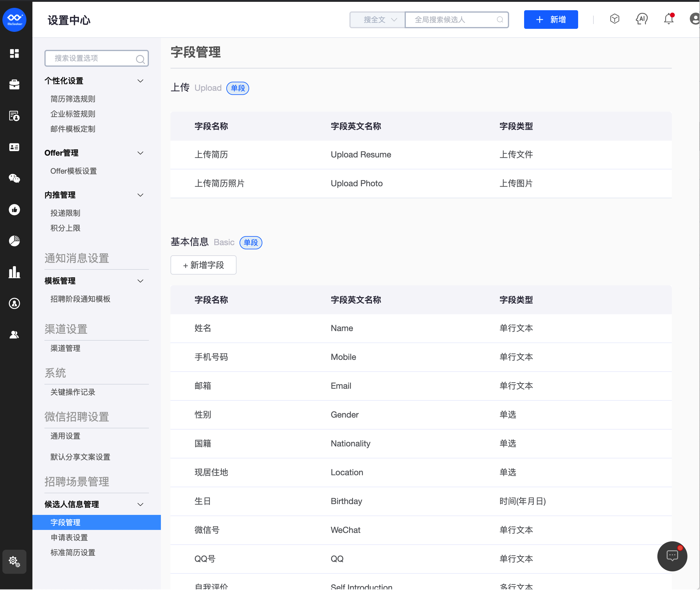
Task: Open Offer模板设置
Action: [x=74, y=171]
